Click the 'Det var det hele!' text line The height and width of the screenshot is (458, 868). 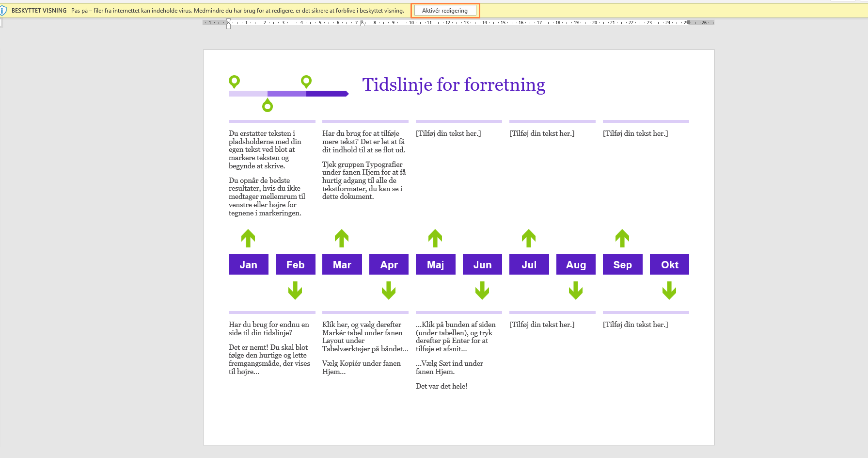[x=442, y=386]
